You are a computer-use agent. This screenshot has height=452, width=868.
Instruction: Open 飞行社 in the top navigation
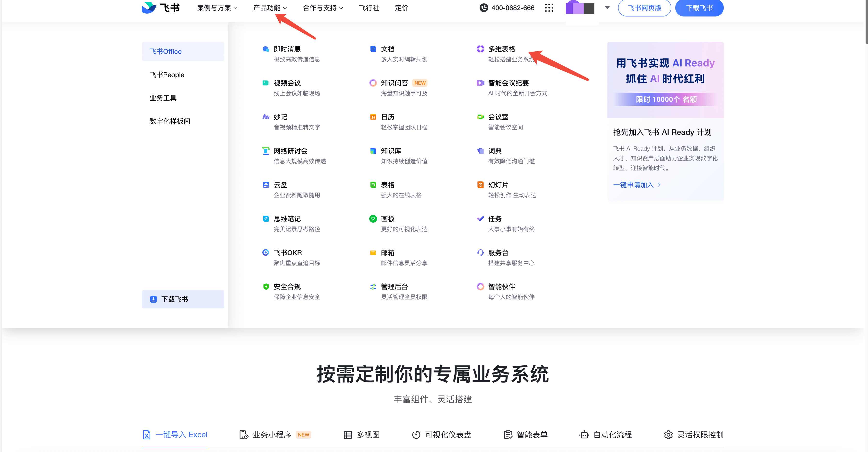[369, 8]
